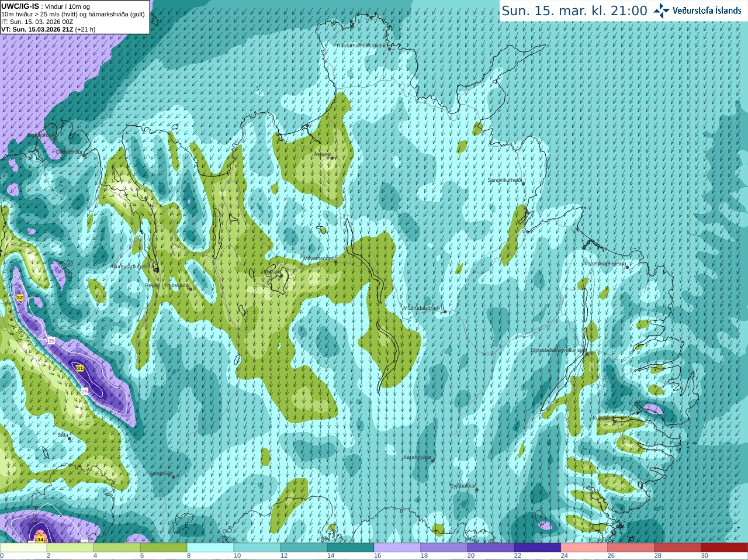Click the legend scale number 12
Screen dimensions: 748x560
[x=284, y=556]
